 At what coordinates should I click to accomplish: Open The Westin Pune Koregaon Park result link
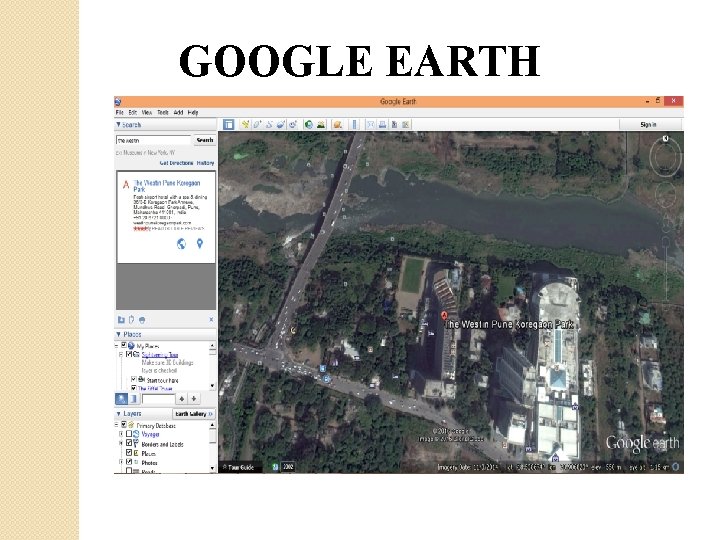point(167,186)
